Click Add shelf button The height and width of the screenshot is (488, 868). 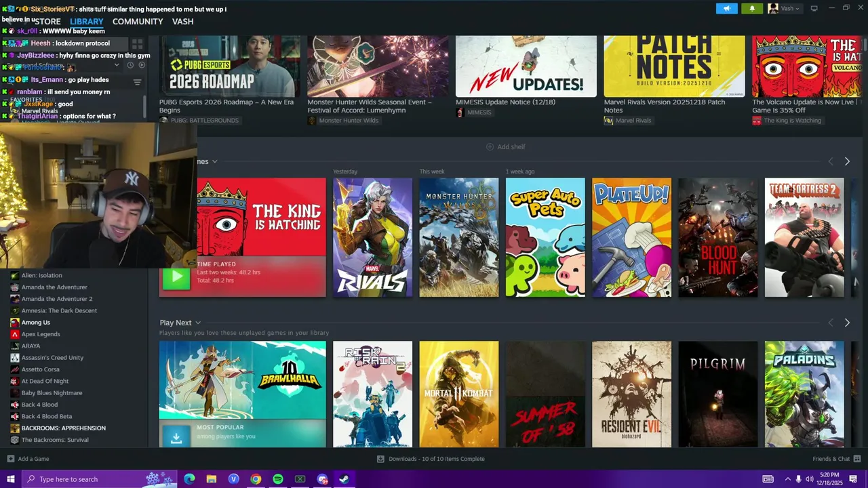(x=505, y=147)
